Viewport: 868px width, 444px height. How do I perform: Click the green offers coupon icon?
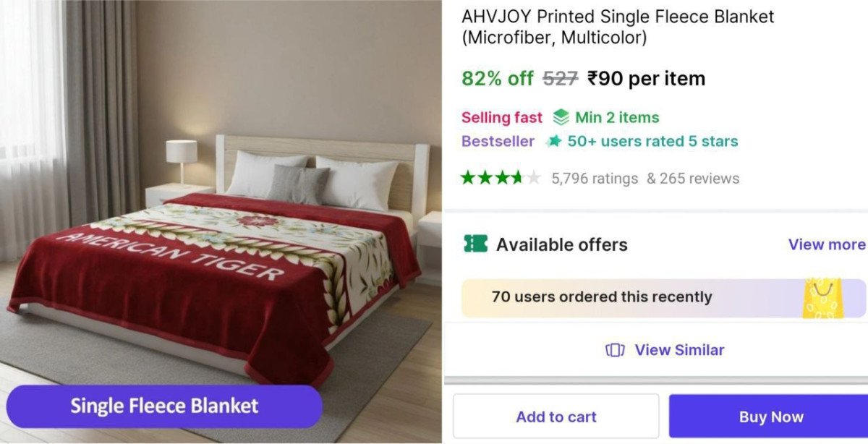tap(475, 244)
